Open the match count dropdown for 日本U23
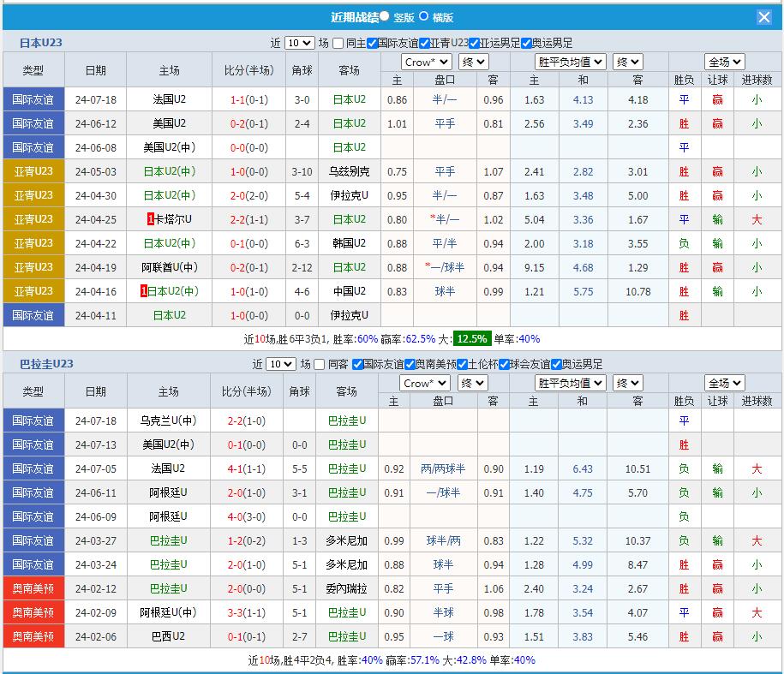The width and height of the screenshot is (784, 674). coord(299,43)
